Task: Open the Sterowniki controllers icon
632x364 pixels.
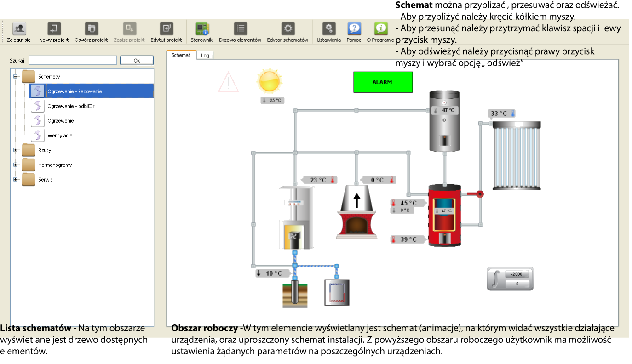Action: click(202, 29)
